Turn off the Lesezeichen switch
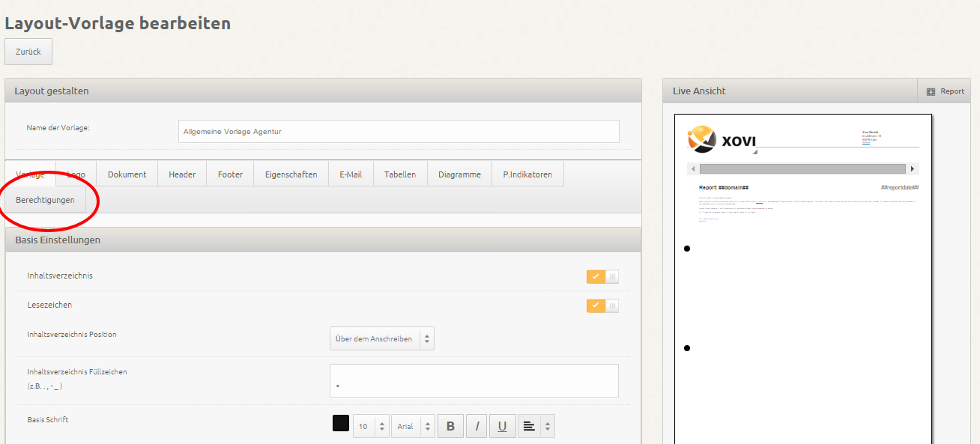Viewport: 980px width, 444px height. 602,305
